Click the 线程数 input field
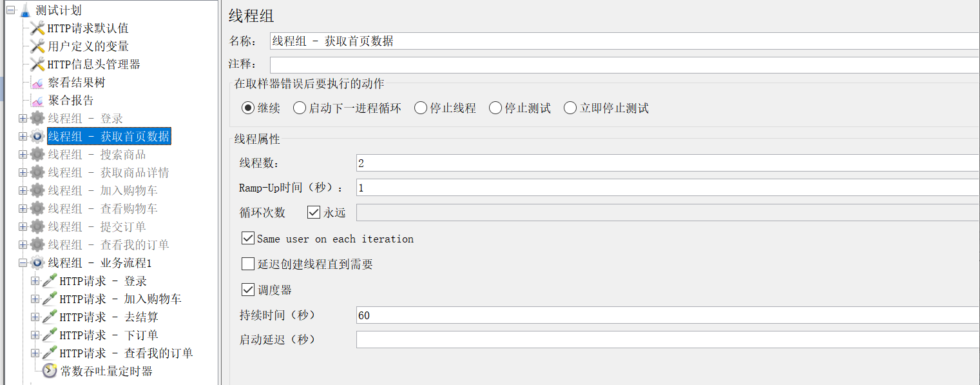 [668, 163]
